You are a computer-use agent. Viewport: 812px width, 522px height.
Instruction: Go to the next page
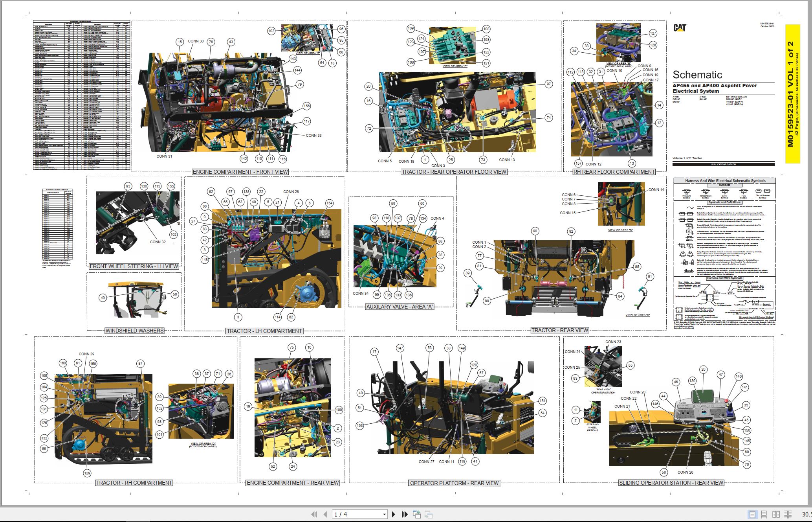394,514
